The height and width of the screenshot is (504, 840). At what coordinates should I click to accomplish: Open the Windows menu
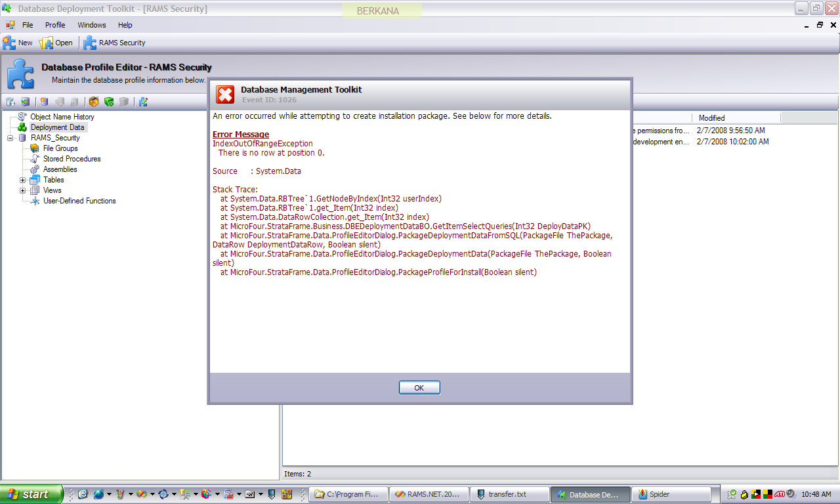(91, 25)
